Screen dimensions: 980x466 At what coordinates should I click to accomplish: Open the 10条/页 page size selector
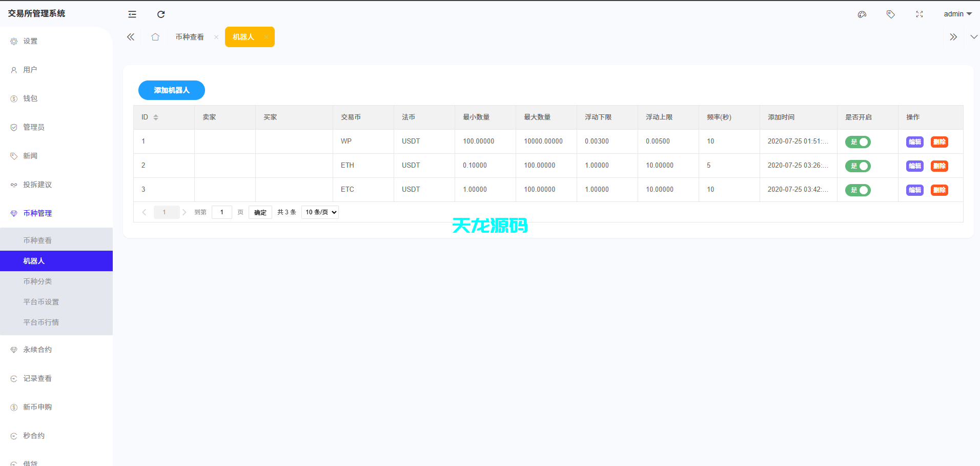click(319, 212)
